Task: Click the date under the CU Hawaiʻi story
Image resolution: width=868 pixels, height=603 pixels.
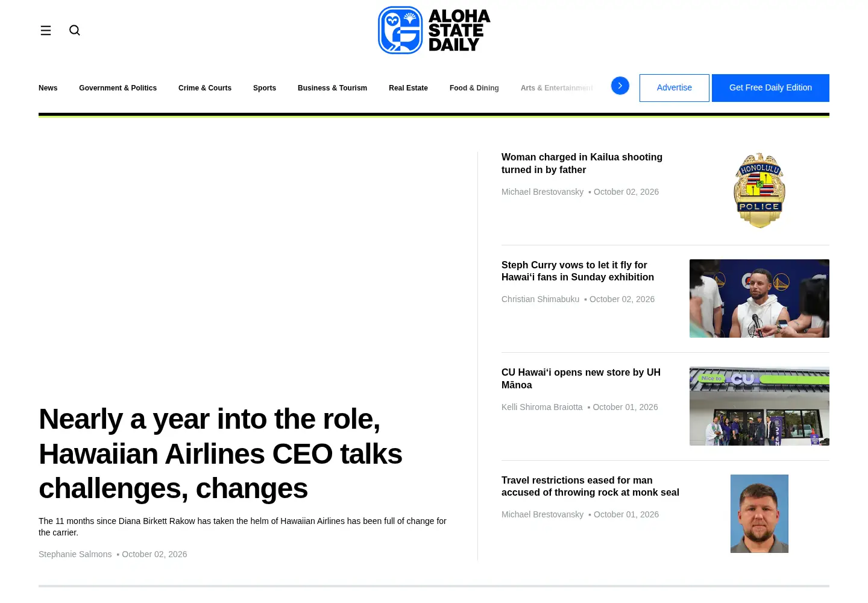Action: point(625,407)
